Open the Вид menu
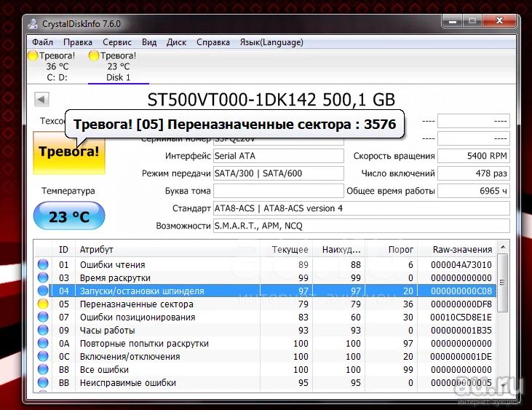Image resolution: width=532 pixels, height=410 pixels. 149,42
